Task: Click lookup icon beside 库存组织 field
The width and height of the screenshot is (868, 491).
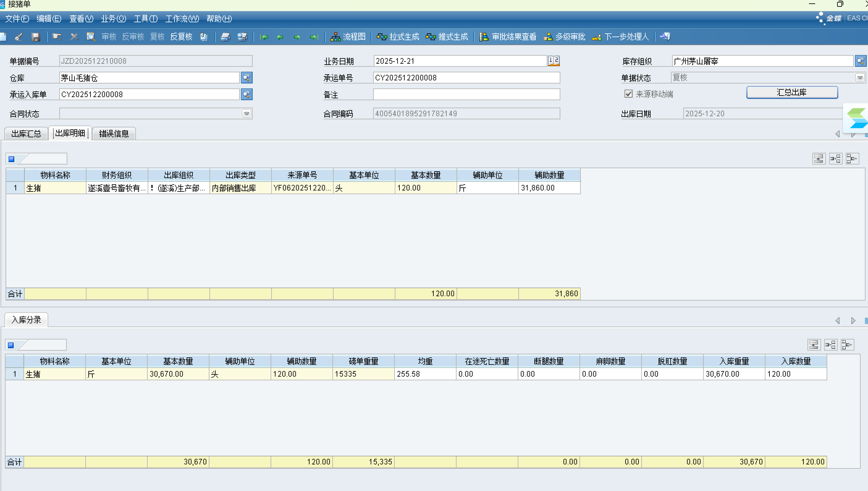Action: tap(860, 61)
